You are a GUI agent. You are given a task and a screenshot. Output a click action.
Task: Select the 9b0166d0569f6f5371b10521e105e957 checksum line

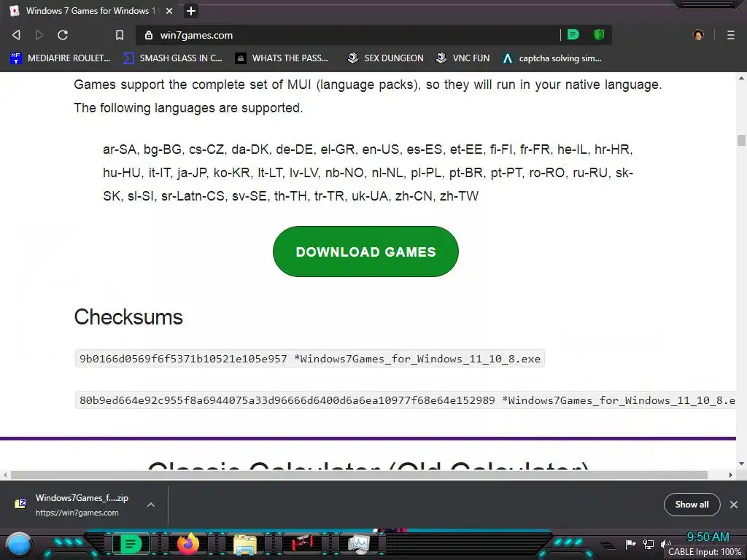point(309,359)
